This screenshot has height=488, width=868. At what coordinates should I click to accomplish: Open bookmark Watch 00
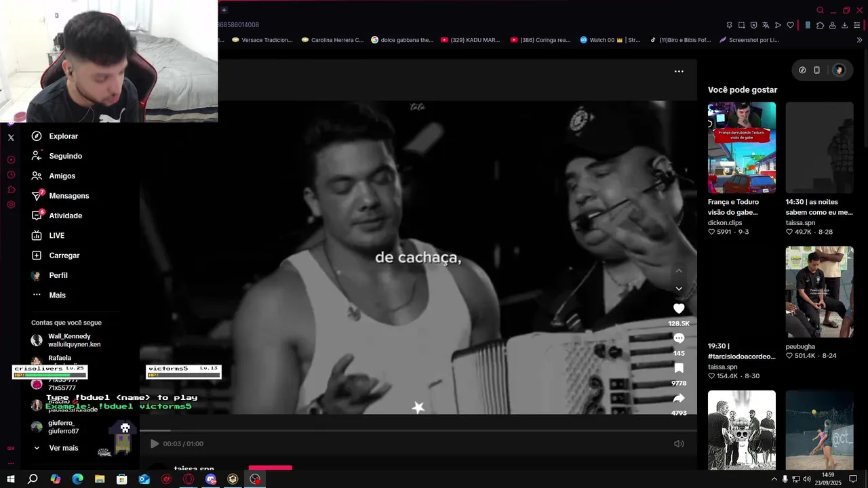point(610,40)
